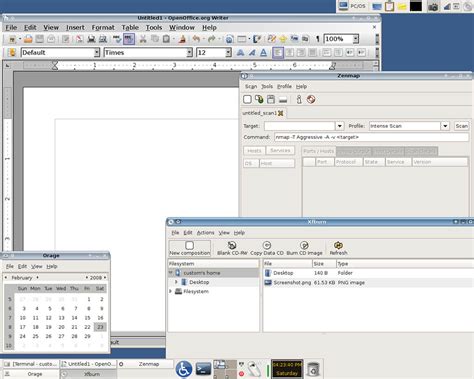
Task: Click the Redo arrow in Writer toolbar
Action: [x=212, y=39]
